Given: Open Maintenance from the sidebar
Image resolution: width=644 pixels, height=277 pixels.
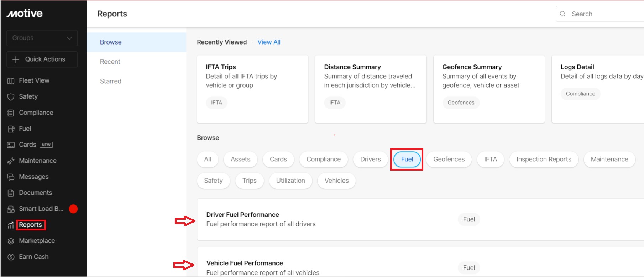Looking at the screenshot, I should (38, 161).
